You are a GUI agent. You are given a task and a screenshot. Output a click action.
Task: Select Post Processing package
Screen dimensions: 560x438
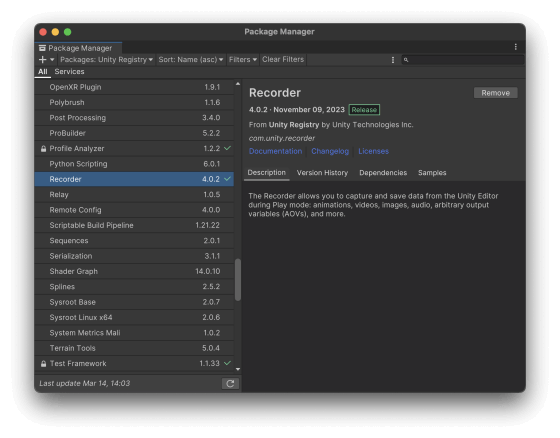(x=134, y=118)
